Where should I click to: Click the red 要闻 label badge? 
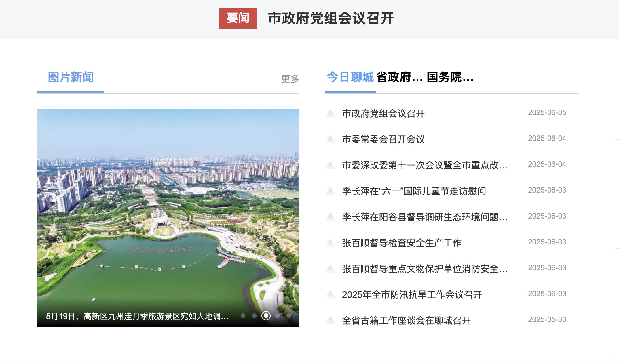click(x=238, y=18)
